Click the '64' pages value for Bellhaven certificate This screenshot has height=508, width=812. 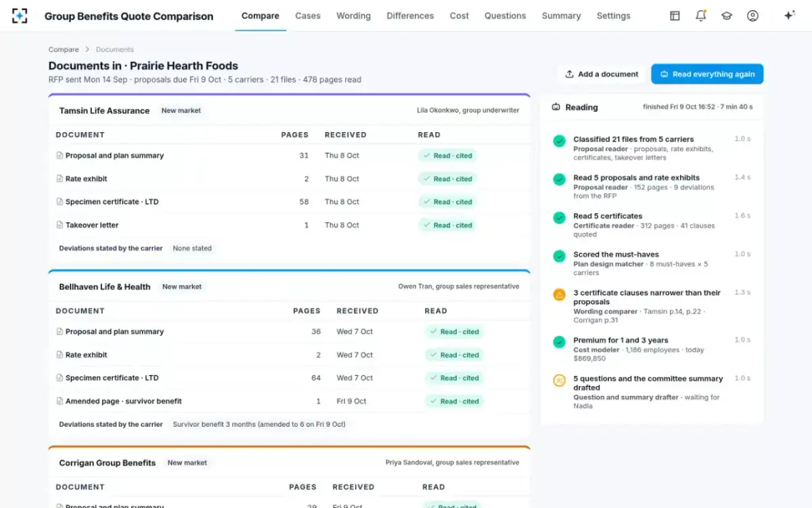click(x=316, y=378)
